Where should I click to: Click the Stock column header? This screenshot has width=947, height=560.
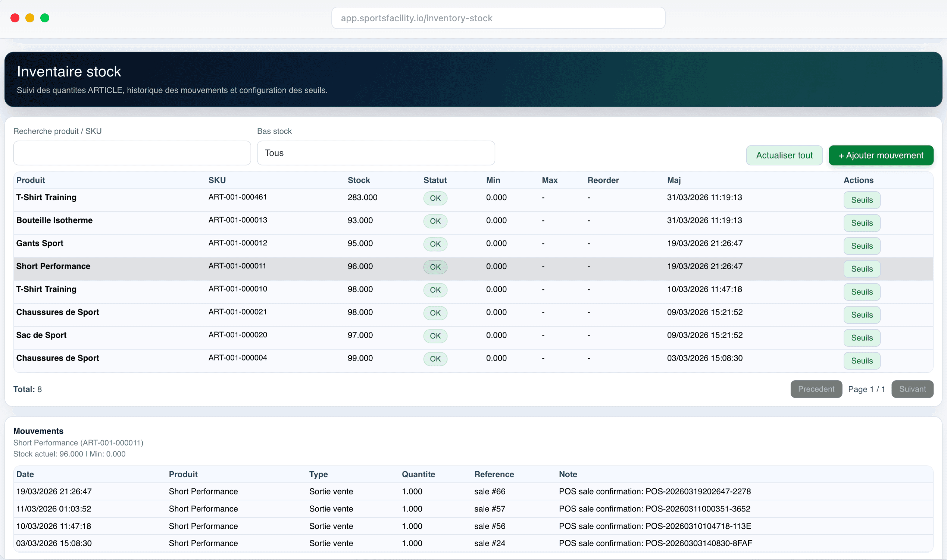click(x=358, y=180)
